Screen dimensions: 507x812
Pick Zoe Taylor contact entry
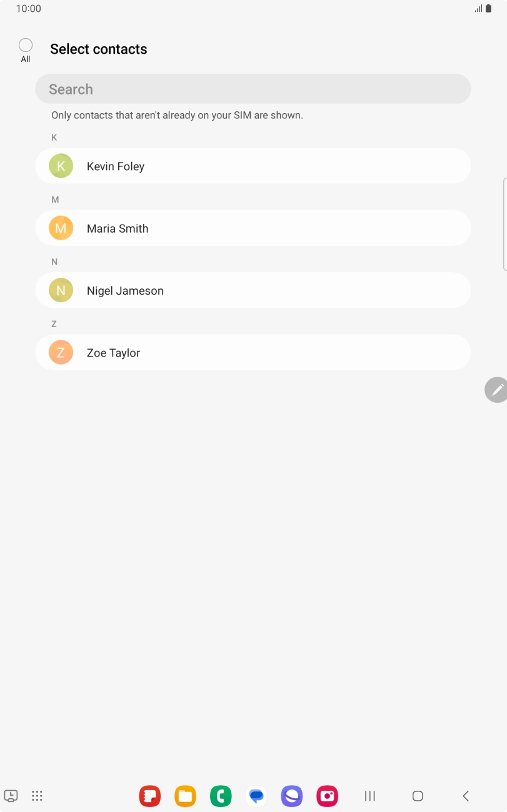click(x=253, y=353)
